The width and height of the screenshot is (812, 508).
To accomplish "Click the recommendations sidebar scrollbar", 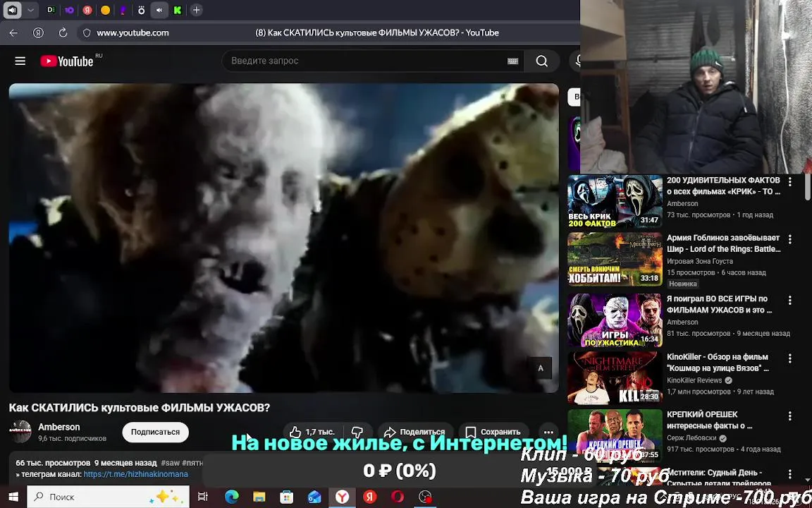I will pyautogui.click(x=807, y=186).
